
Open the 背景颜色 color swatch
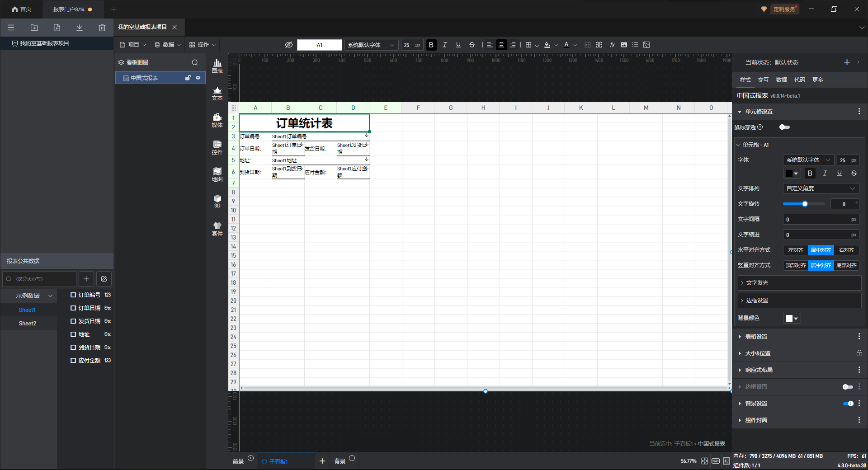[x=792, y=319]
